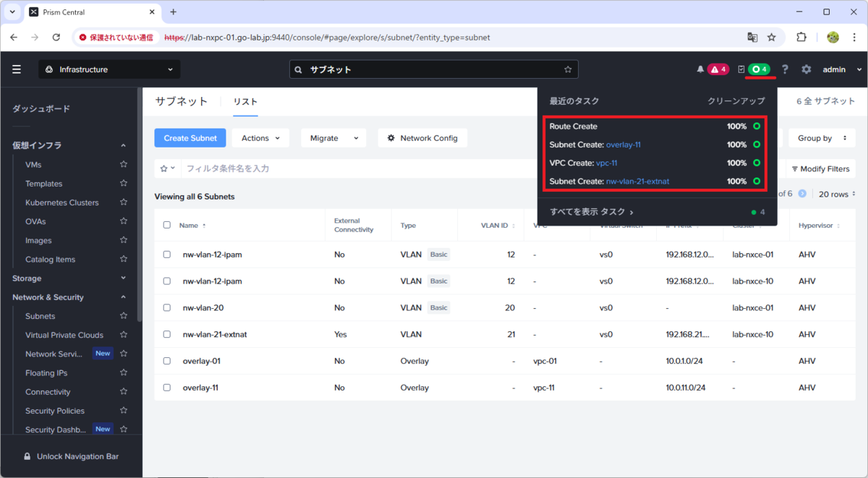Click Unlock Navigation Bar

(71, 456)
